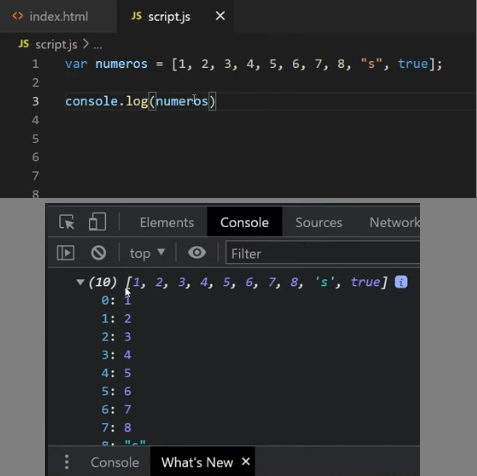Viewport: 477px width, 476px height.
Task: Show the console sidebar
Action: pyautogui.click(x=66, y=253)
